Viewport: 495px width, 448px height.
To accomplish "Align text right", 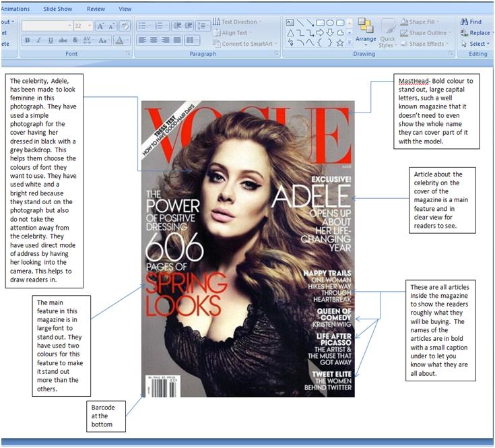I will 166,40.
